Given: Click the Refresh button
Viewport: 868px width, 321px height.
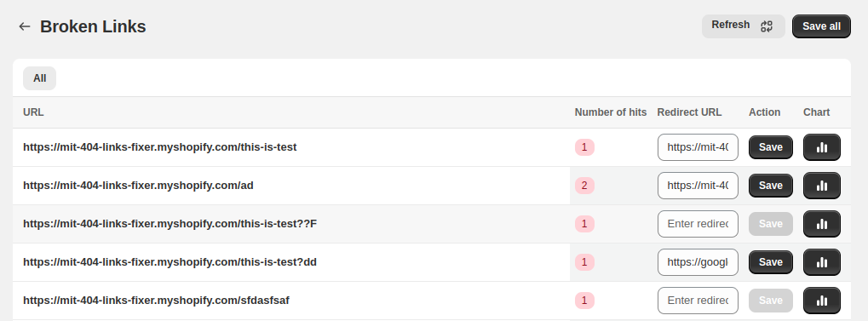Looking at the screenshot, I should pyautogui.click(x=743, y=26).
